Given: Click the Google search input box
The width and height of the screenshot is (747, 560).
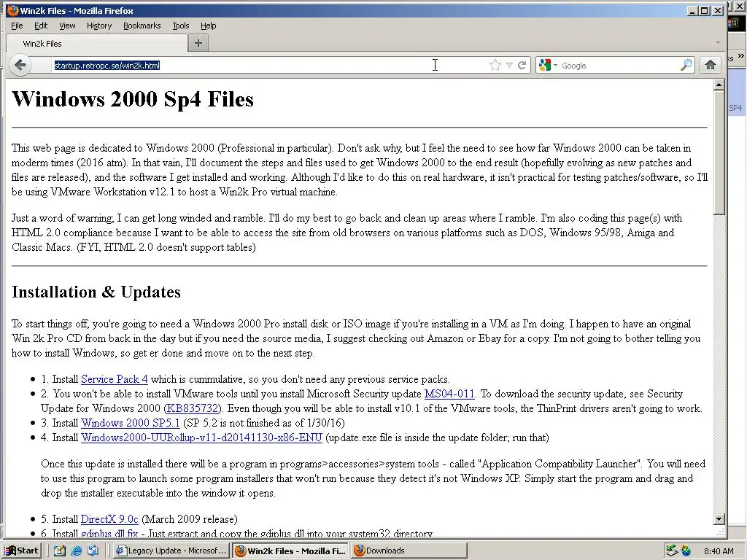Looking at the screenshot, I should click(619, 65).
